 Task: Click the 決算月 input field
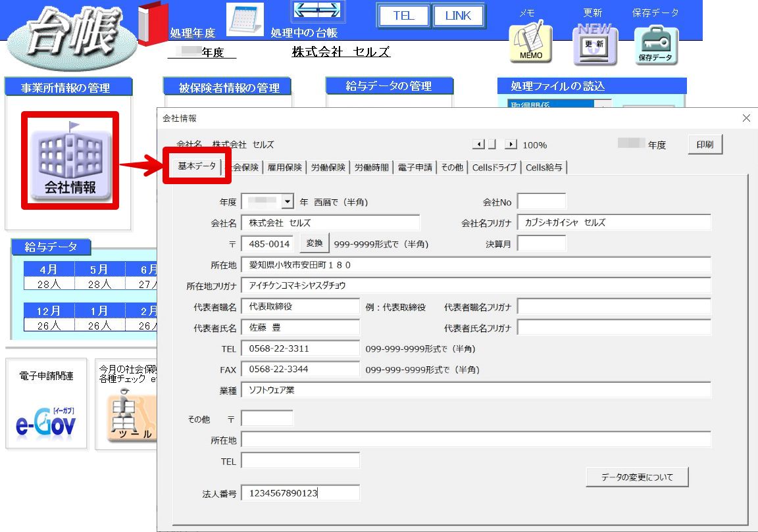[542, 243]
